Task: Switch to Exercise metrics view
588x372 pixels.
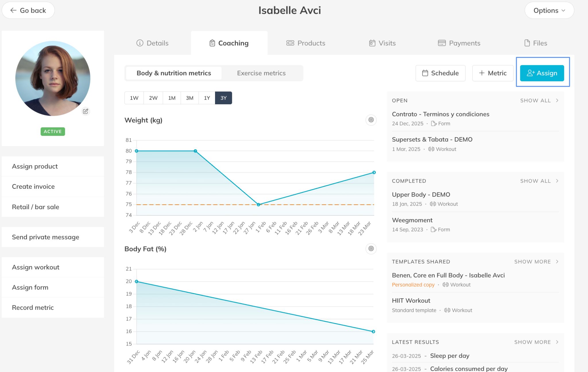Action: [261, 73]
